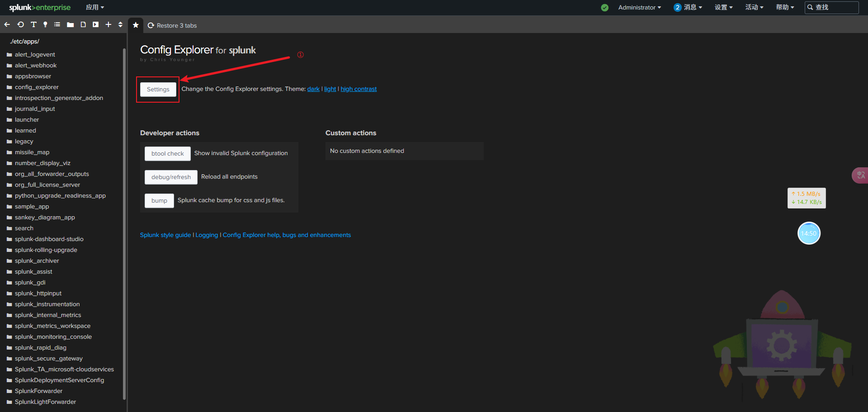Viewport: 868px width, 412px height.
Task: Open the introspection_generator_addon folder
Action: (59, 98)
